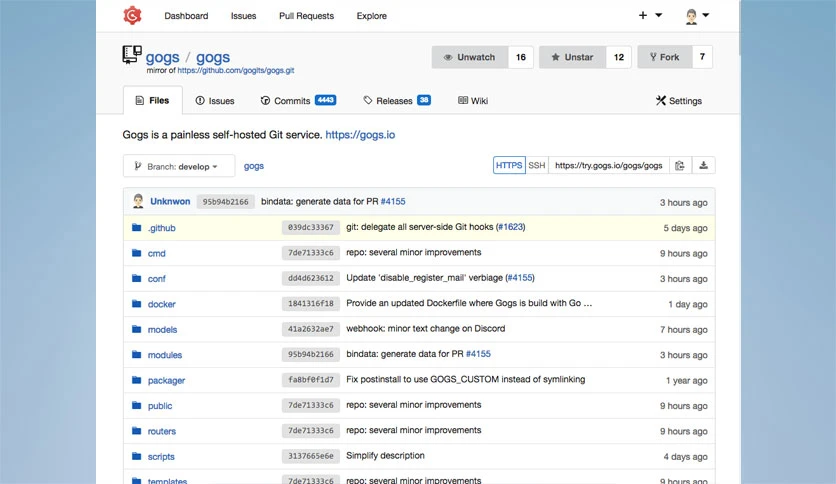836x484 pixels.
Task: Select HTTPS clone protocol
Action: (509, 166)
